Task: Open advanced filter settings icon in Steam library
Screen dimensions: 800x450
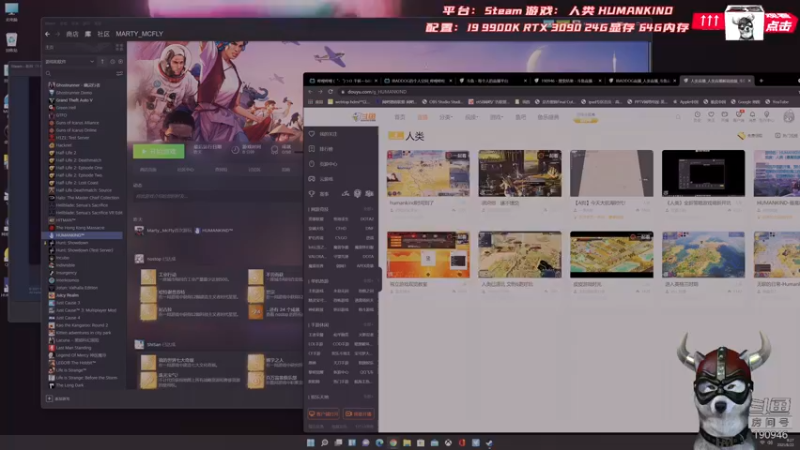Action: pyautogui.click(x=119, y=73)
